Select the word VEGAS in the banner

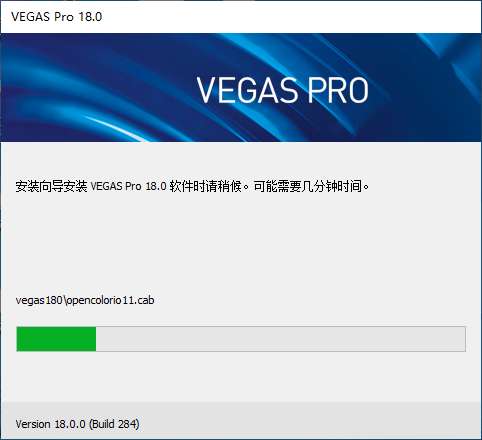[247, 90]
